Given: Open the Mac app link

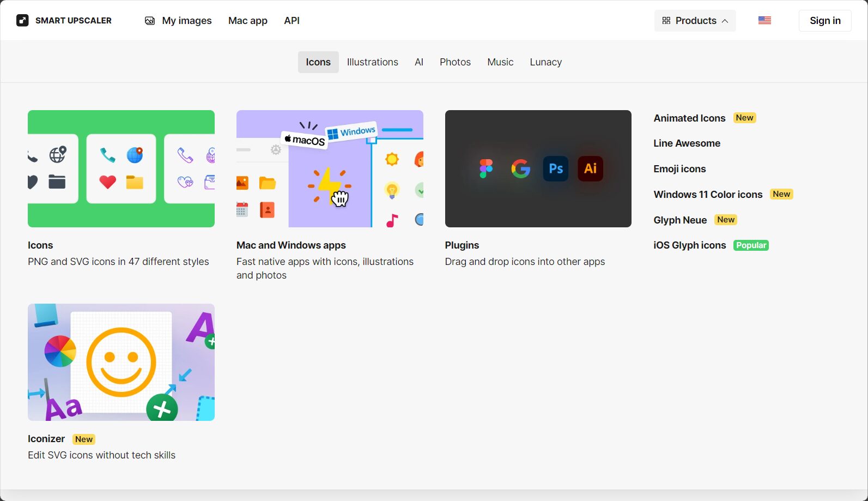Looking at the screenshot, I should [248, 21].
